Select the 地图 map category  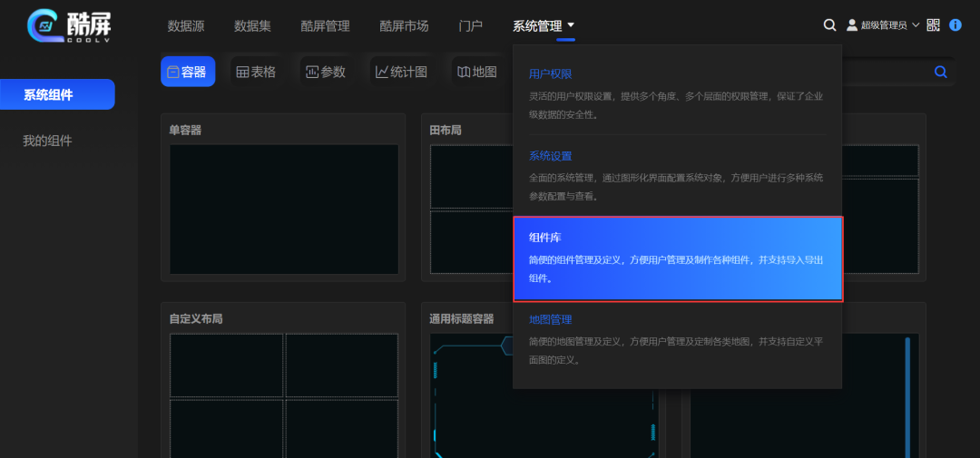point(476,72)
